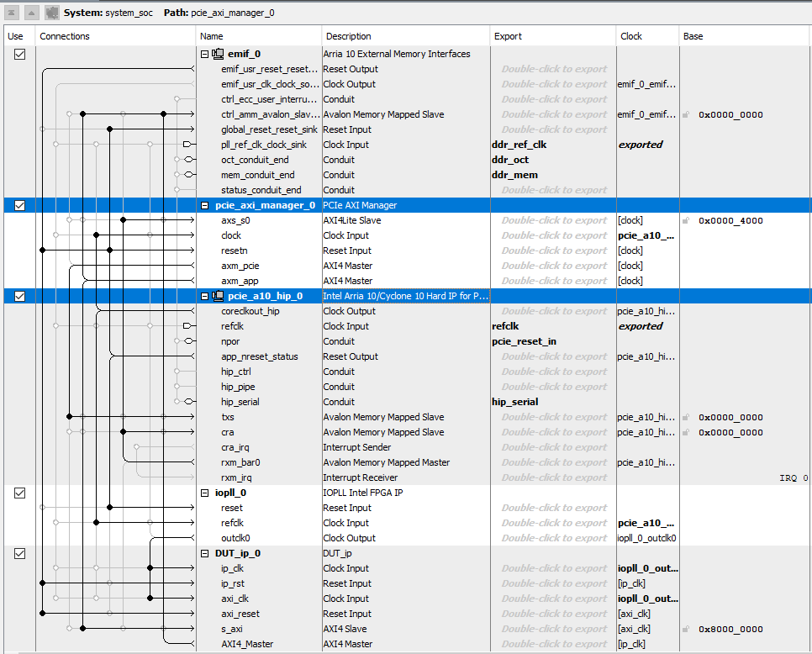Select the axm_app interface row

pos(240,281)
